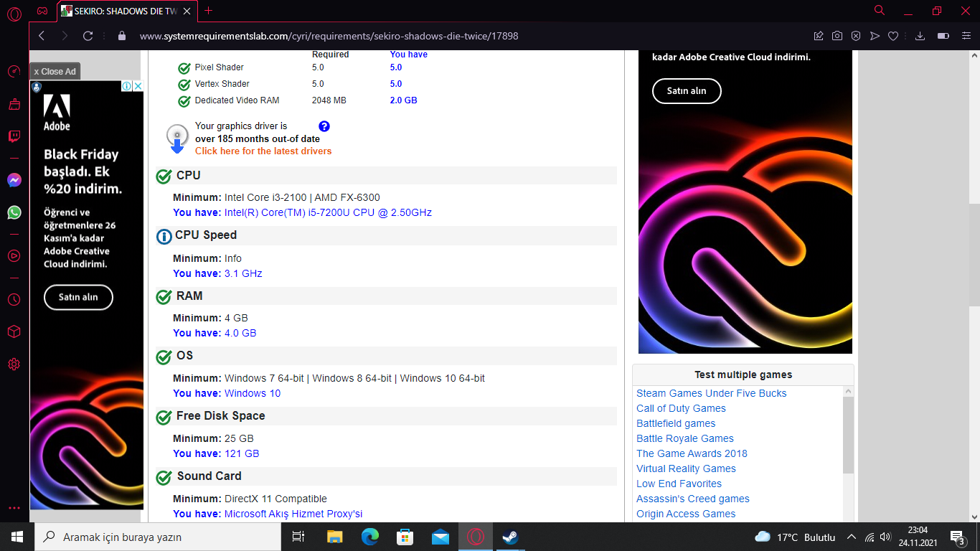The image size is (980, 551).
Task: Open WhatsApp from the sidebar
Action: tap(14, 212)
